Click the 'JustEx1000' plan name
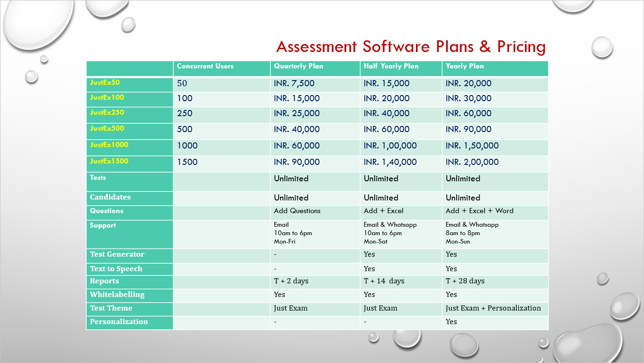 (109, 144)
